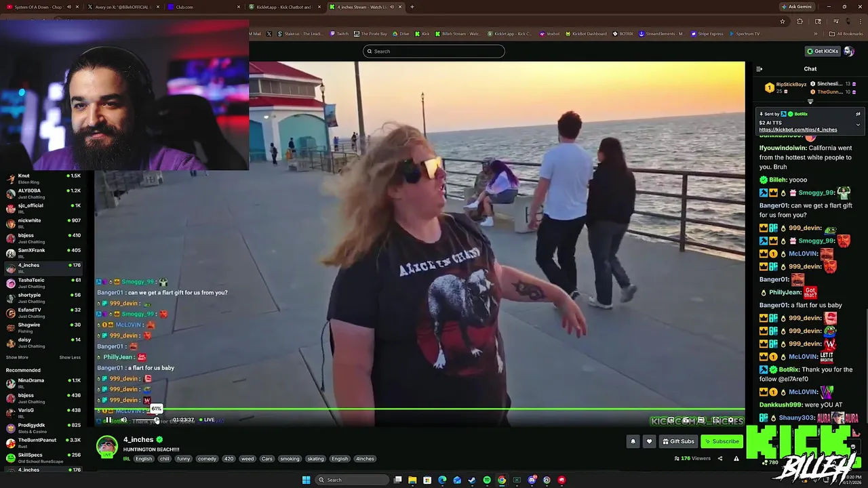Viewport: 868px width, 488px height.
Task: Open the Spectrum TV bookmark
Action: click(745, 34)
